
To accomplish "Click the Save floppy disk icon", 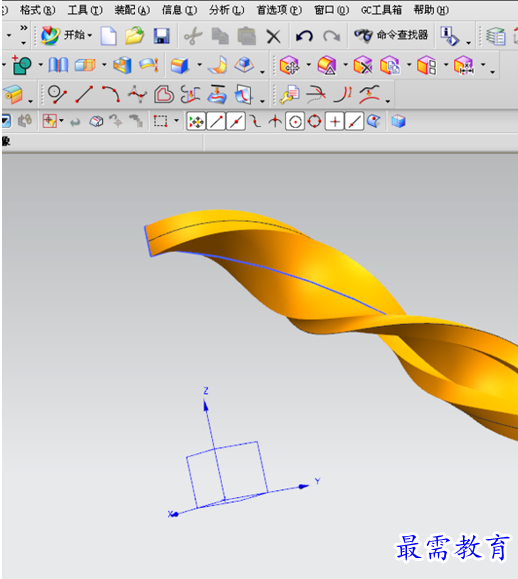I will pos(161,36).
